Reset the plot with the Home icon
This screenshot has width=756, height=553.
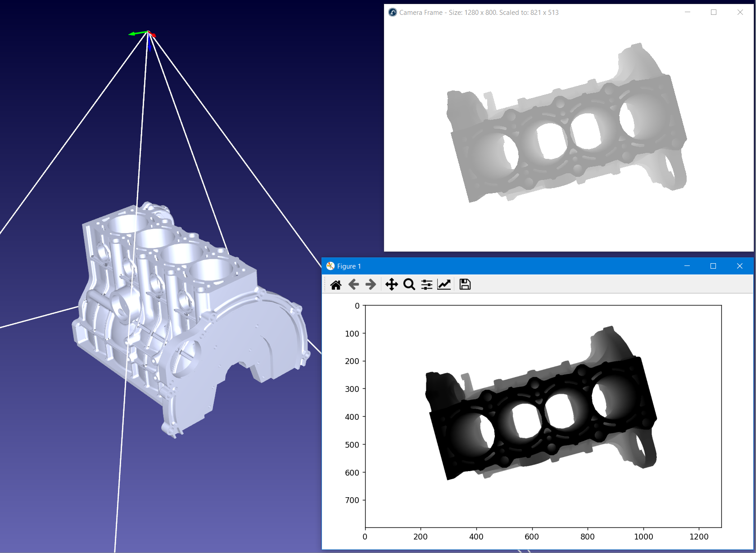pos(336,284)
